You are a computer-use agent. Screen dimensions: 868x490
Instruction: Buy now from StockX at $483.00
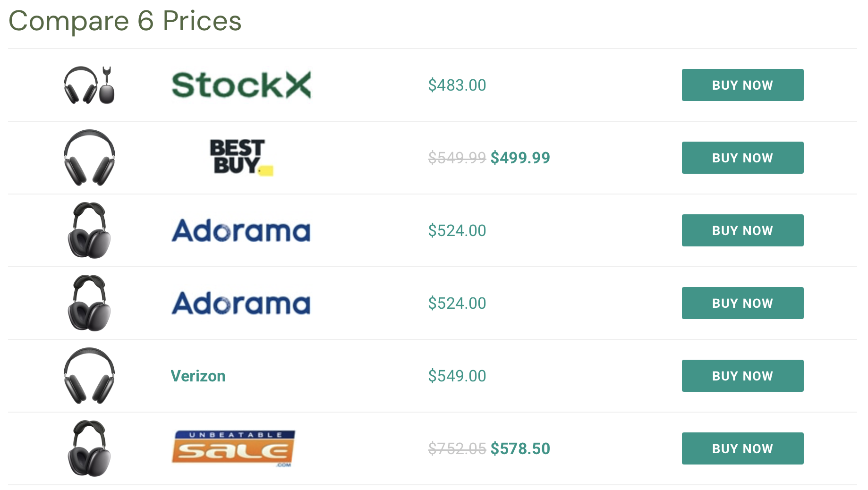coord(742,85)
